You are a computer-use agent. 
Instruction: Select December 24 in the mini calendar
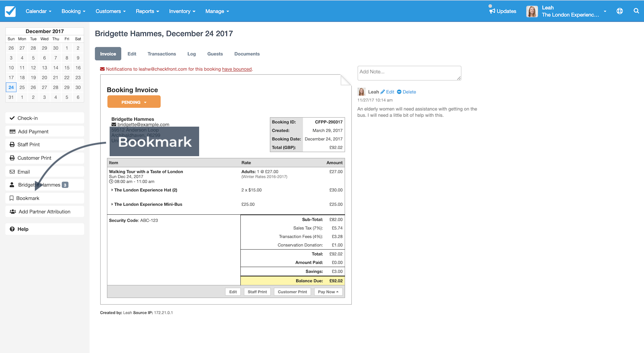11,87
